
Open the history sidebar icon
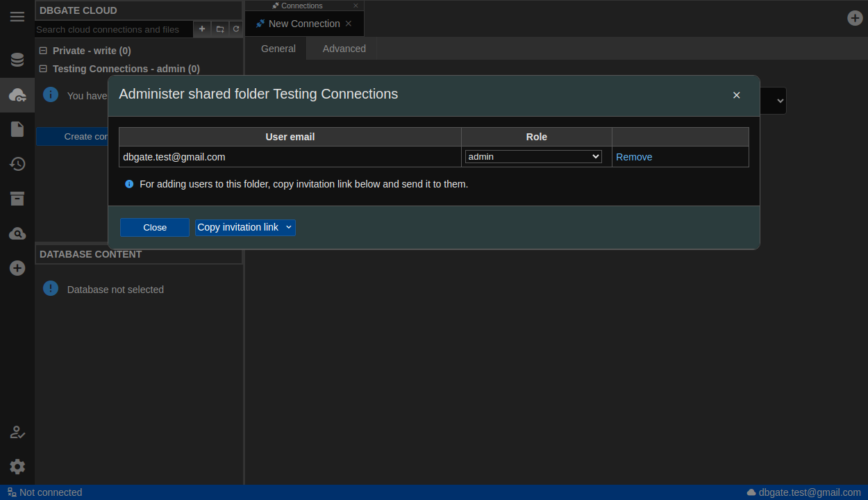click(x=17, y=164)
